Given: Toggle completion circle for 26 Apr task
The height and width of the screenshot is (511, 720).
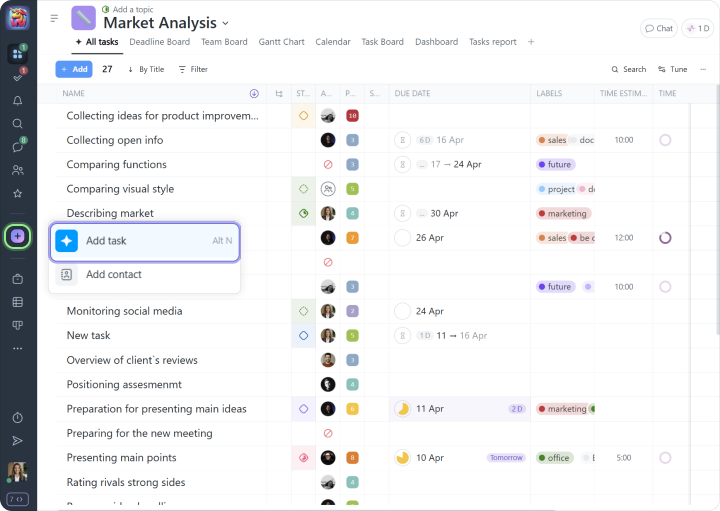Looking at the screenshot, I should pos(402,238).
